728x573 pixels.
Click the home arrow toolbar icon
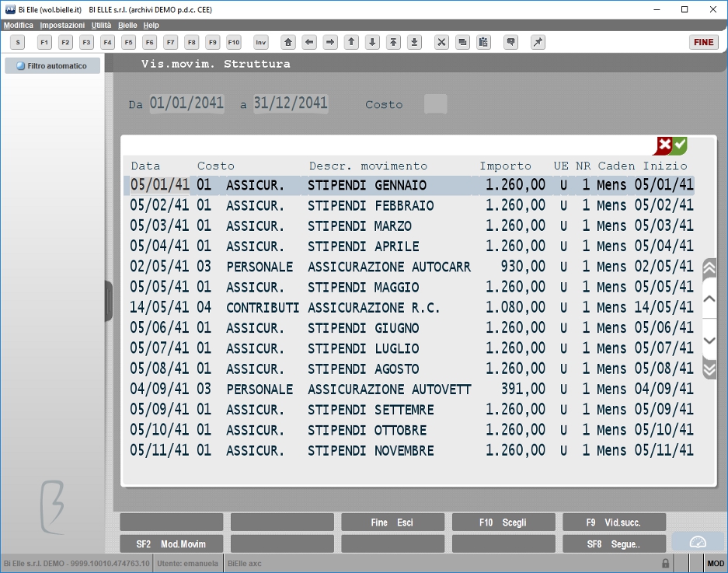point(288,42)
